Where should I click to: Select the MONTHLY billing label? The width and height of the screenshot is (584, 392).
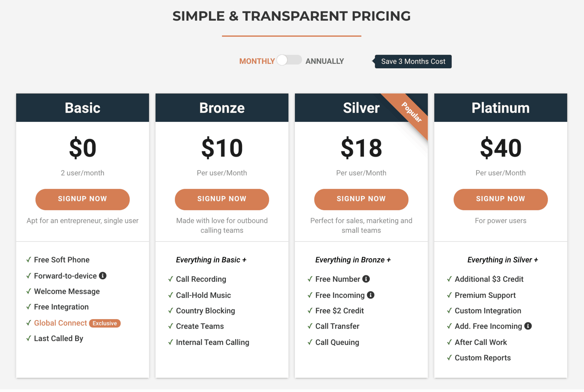257,61
